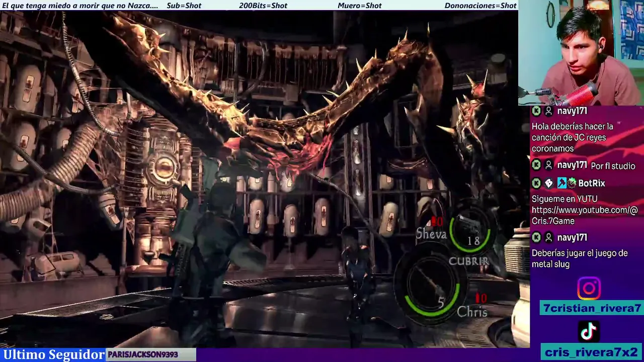The height and width of the screenshot is (362, 644).
Task: Click the 'Ultimo Seguidor' label
Action: point(53,354)
